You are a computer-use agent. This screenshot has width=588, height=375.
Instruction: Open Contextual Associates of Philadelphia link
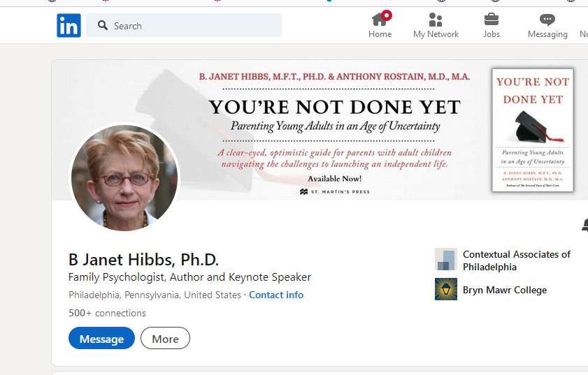coord(517,260)
